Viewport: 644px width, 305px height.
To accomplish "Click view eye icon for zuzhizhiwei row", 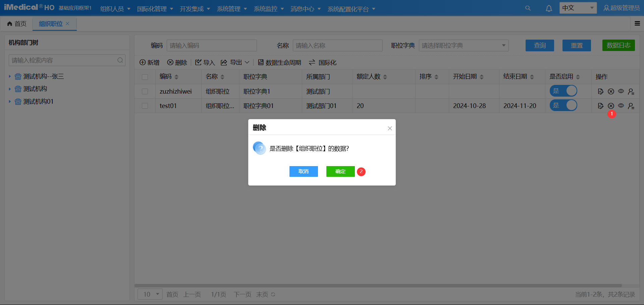I will point(621,91).
